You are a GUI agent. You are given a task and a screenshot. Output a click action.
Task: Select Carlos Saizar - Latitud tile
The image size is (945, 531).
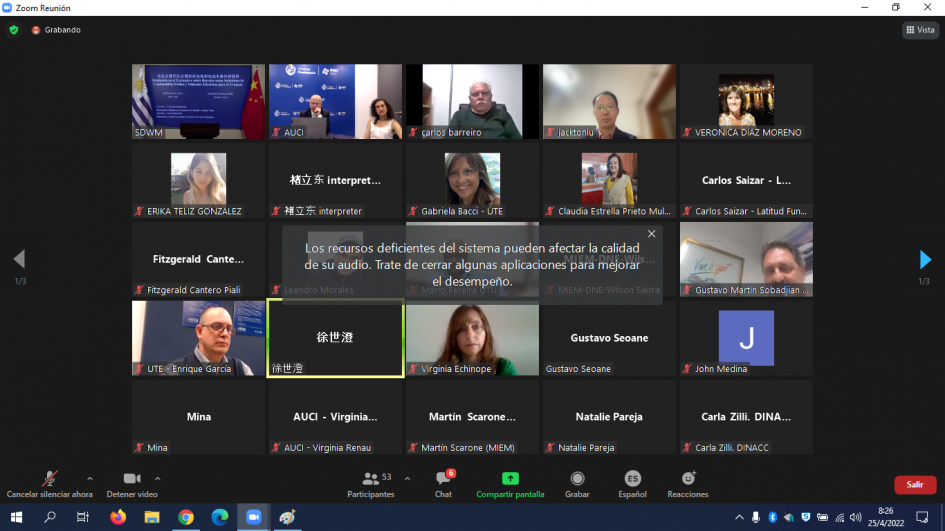pos(746,180)
